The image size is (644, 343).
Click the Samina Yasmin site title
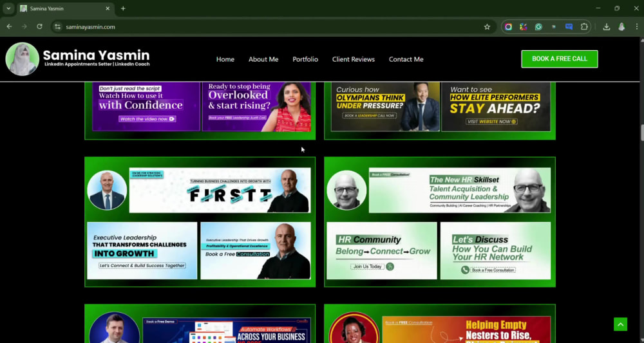point(96,55)
